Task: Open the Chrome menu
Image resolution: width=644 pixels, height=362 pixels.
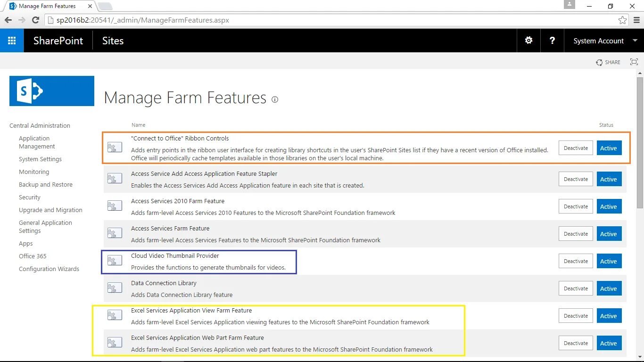Action: (x=636, y=20)
